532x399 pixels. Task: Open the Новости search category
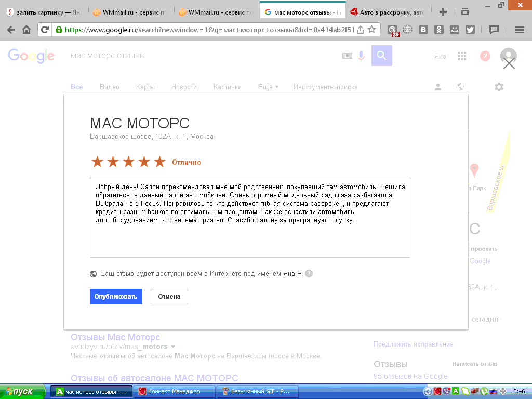[184, 87]
